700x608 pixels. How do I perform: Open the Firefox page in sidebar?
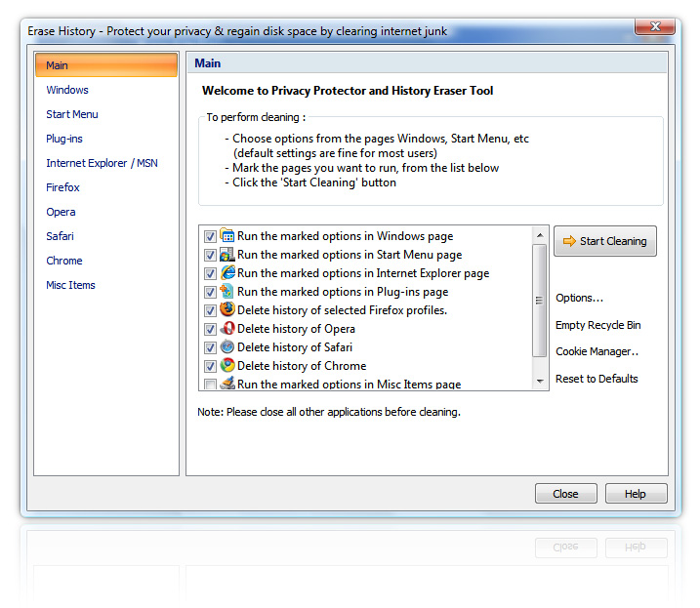coord(63,187)
